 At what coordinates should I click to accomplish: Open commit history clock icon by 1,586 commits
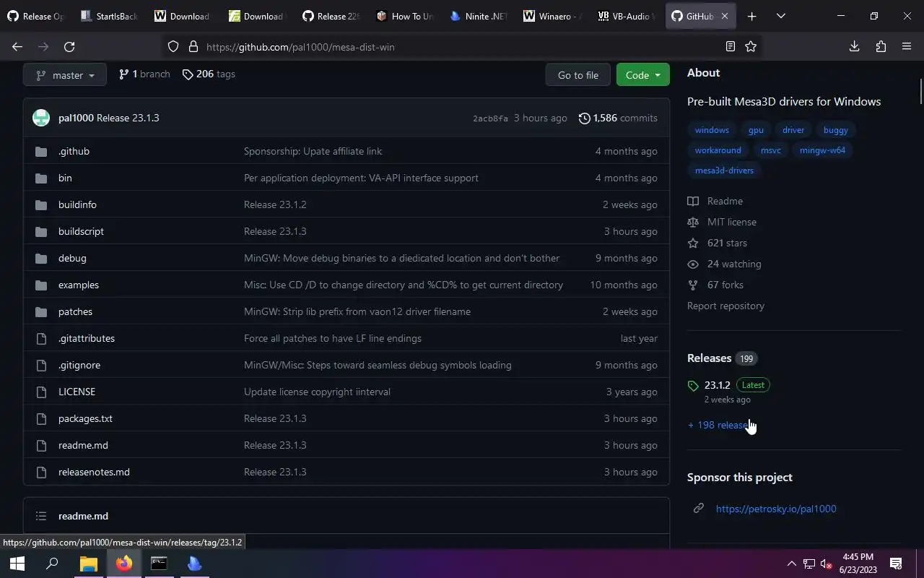tap(585, 118)
